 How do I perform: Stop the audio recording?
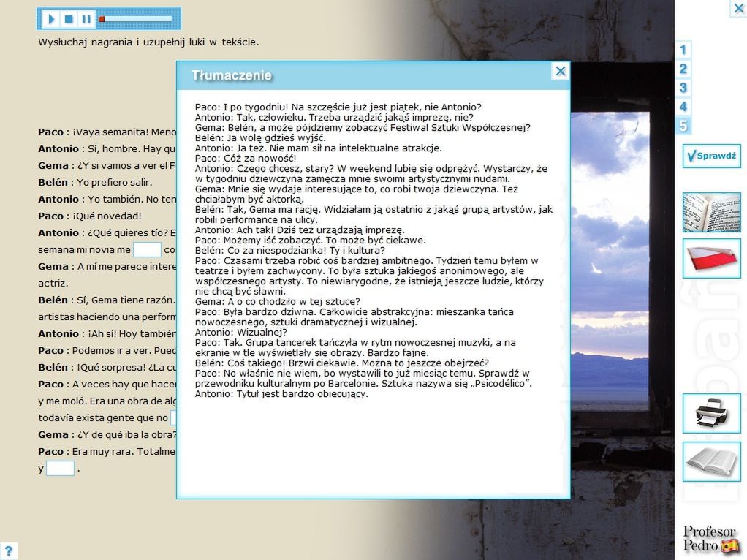(69, 19)
